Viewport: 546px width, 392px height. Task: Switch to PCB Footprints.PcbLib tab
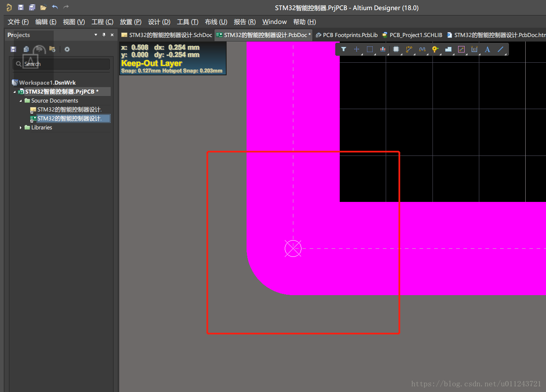[347, 35]
